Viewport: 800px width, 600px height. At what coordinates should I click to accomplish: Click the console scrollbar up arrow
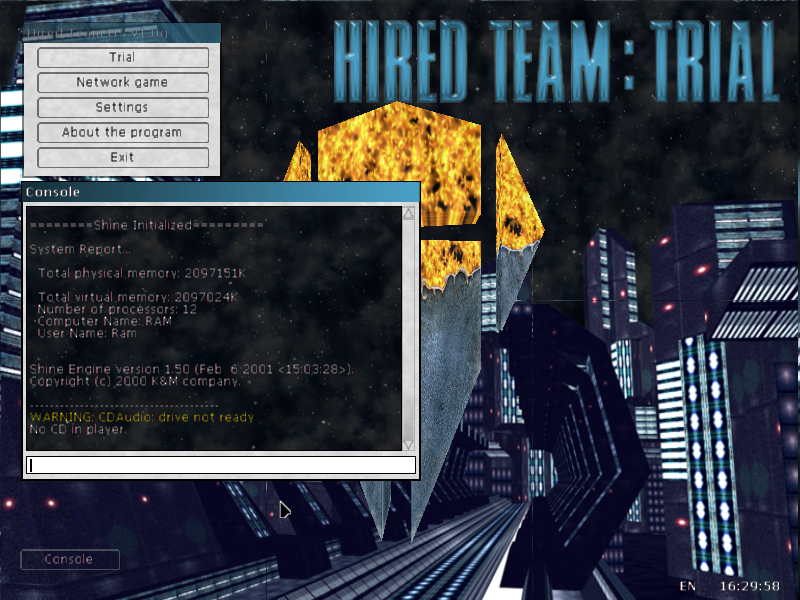pyautogui.click(x=409, y=214)
